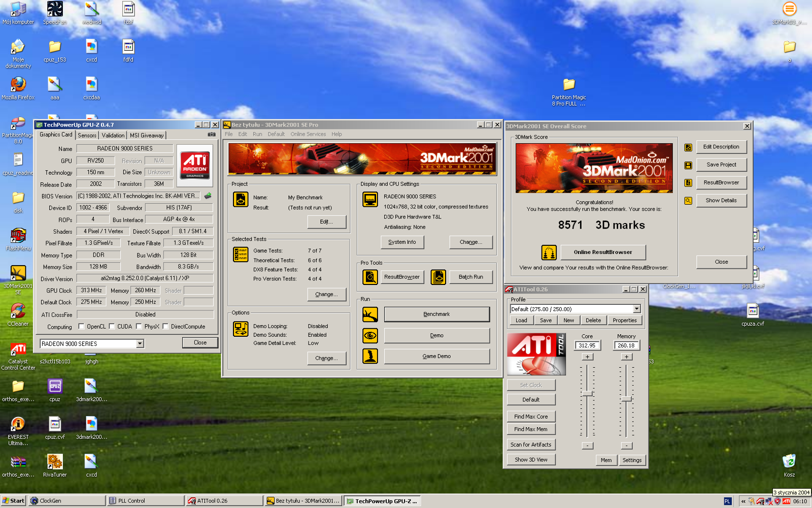Click the Core clock slider handle

[x=587, y=394]
